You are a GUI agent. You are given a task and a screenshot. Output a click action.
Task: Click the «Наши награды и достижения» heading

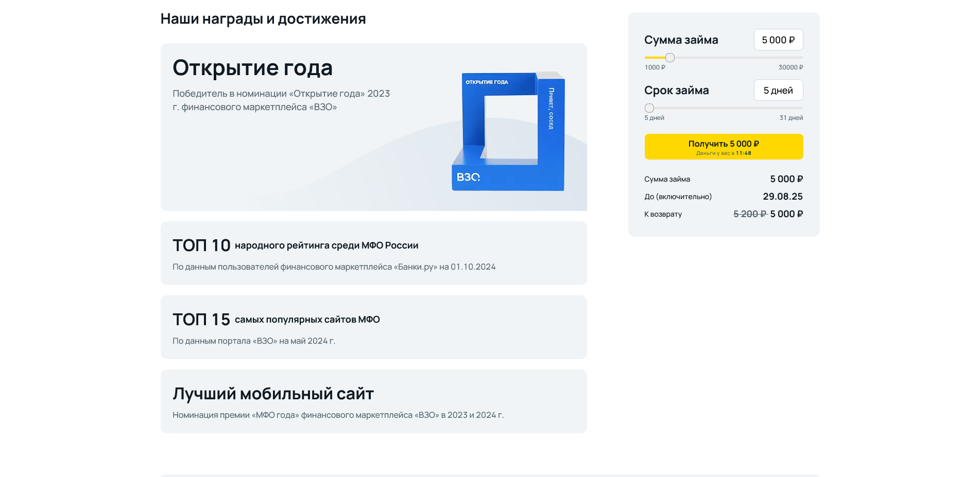[263, 19]
